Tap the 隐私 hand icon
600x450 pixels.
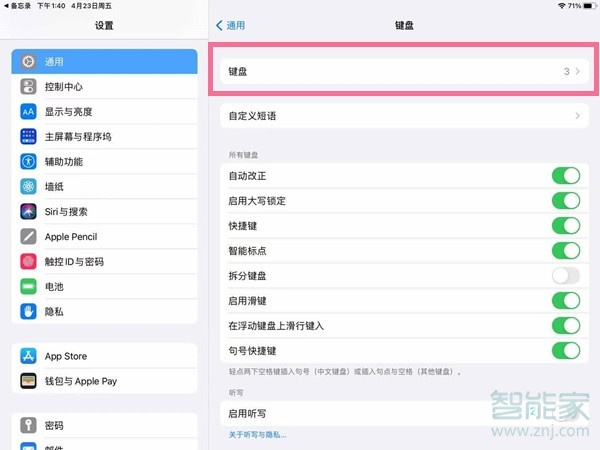tap(28, 311)
